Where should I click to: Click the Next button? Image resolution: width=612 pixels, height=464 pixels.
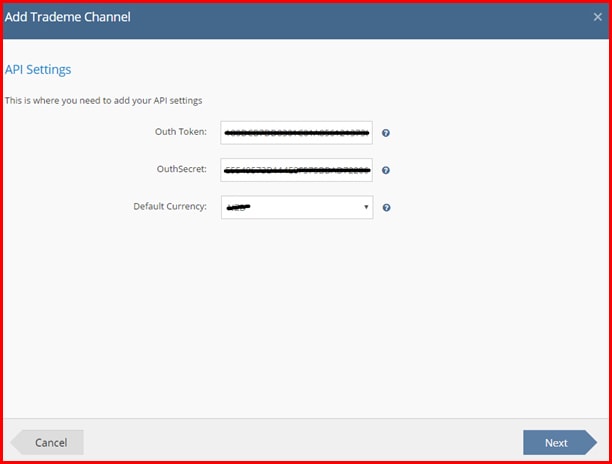(x=560, y=442)
